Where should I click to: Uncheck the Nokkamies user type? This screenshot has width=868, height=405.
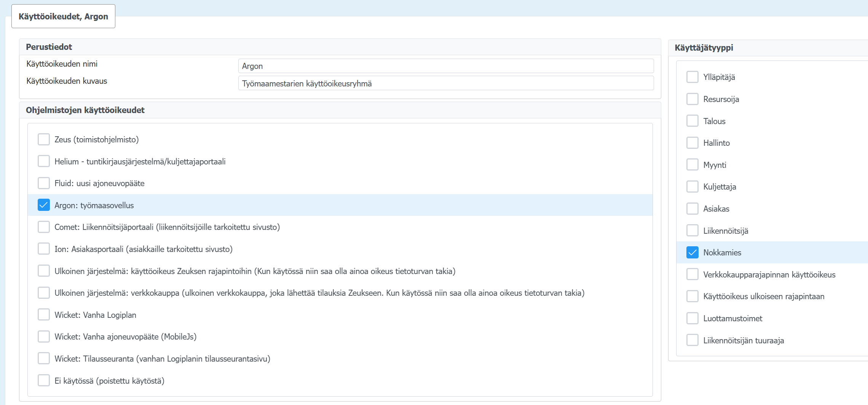(x=692, y=252)
